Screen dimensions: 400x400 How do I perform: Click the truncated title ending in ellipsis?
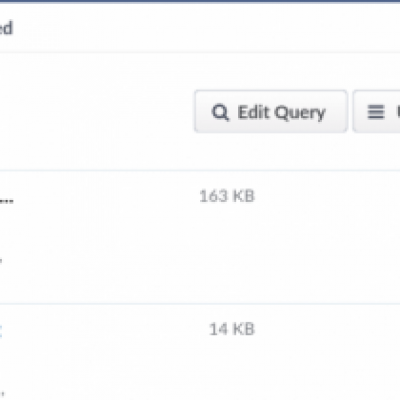tap(6, 201)
